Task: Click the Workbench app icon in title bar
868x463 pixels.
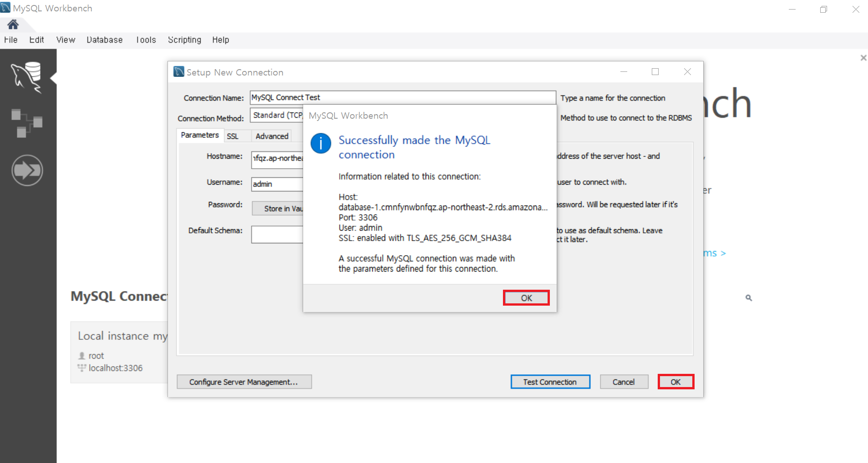Action: (5, 7)
